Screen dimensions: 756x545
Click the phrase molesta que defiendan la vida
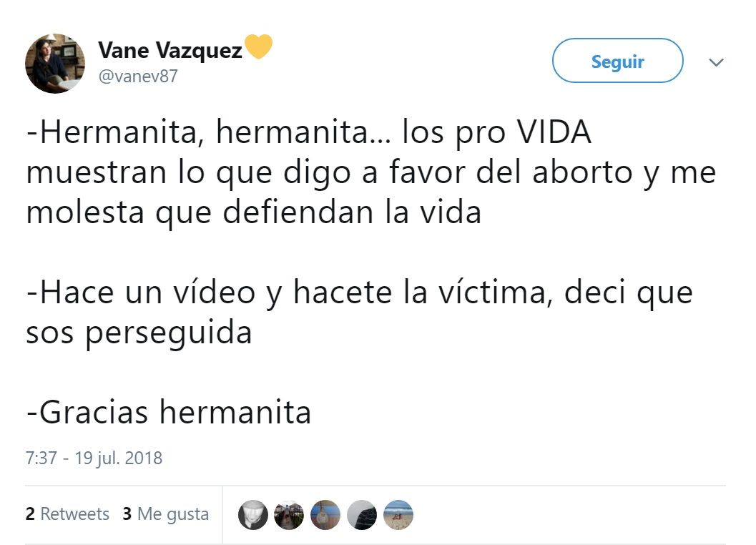click(x=254, y=212)
